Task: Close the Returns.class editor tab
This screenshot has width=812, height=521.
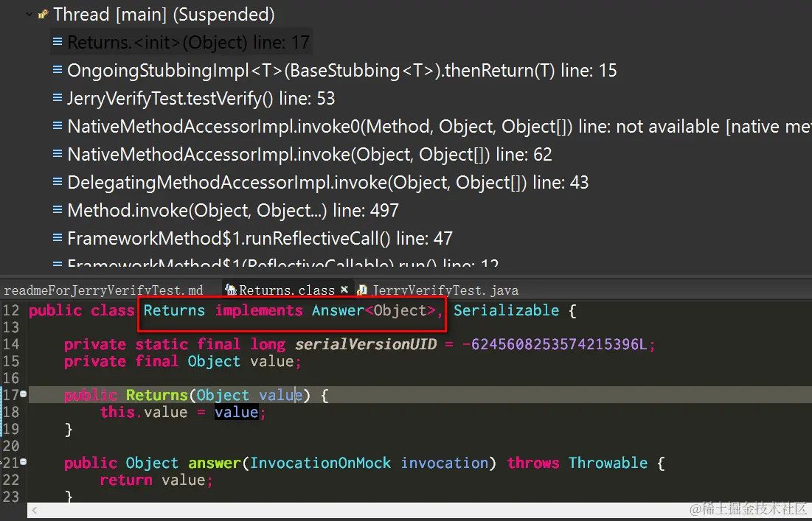Action: click(344, 290)
